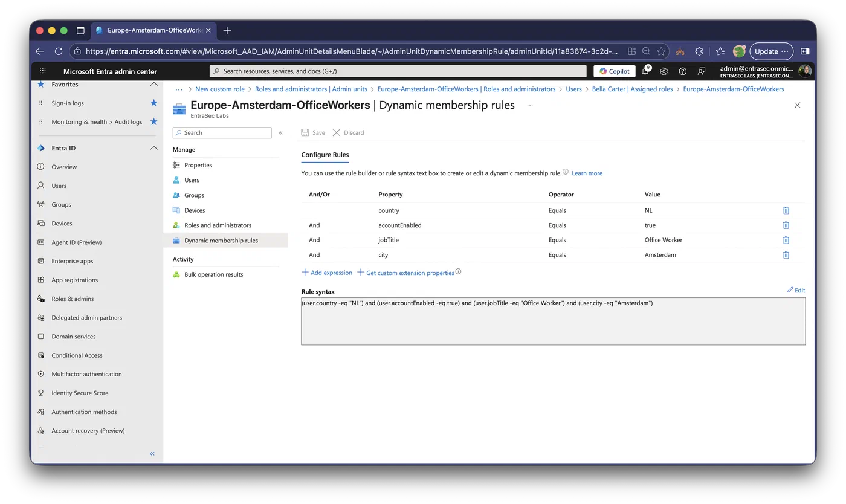This screenshot has height=504, width=846.
Task: Collapse the blade Manage menu
Action: coord(280,133)
